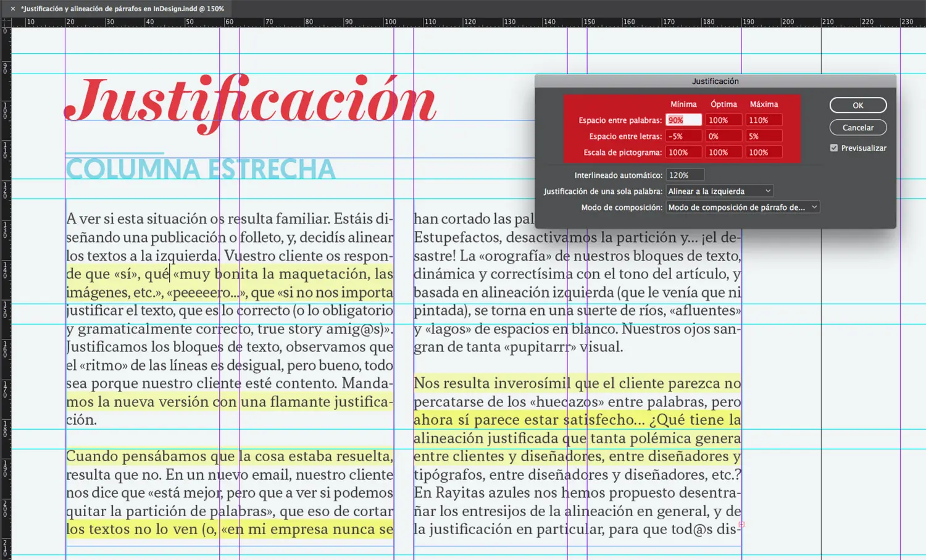The image size is (926, 560).
Task: Edit the Interlineado automático field
Action: 685,175
